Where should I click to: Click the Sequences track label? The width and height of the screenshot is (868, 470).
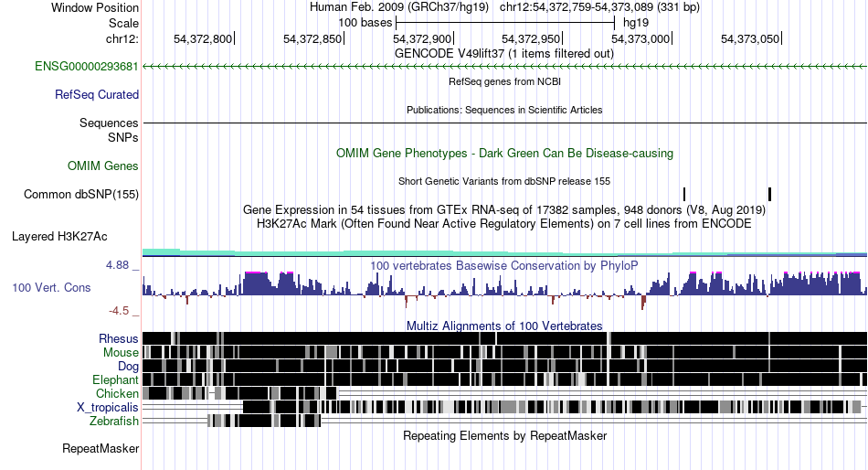point(109,123)
